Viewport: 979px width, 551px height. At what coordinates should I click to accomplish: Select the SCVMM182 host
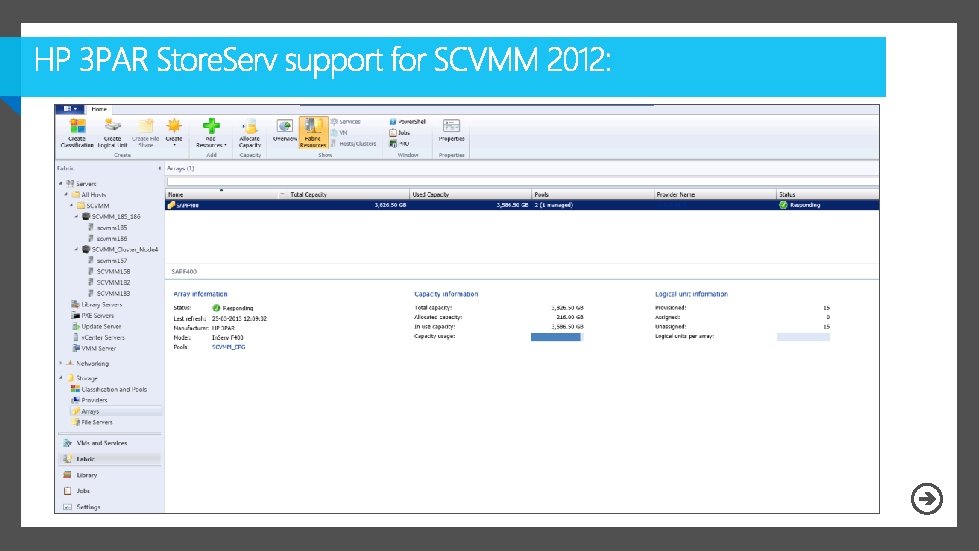click(x=109, y=282)
